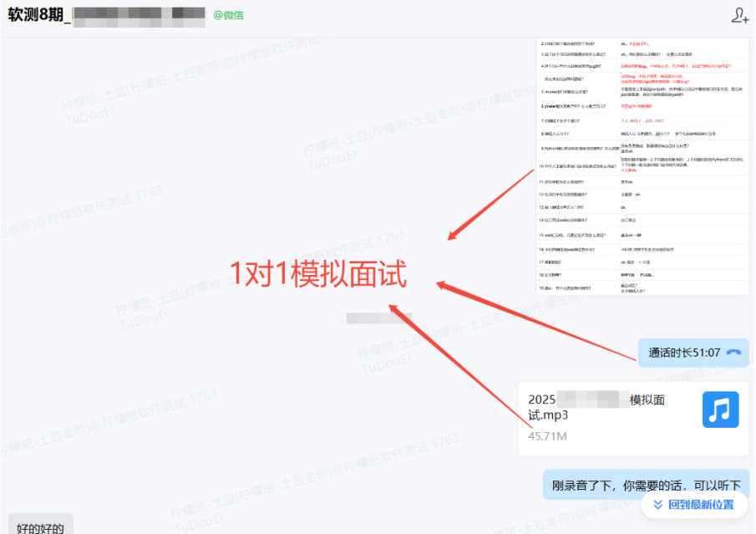Jump back via 回到最新位置 button

coord(693,505)
